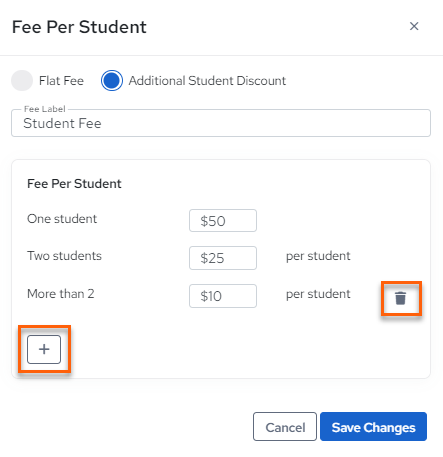
Task: Click the One student row label
Action: (x=62, y=219)
